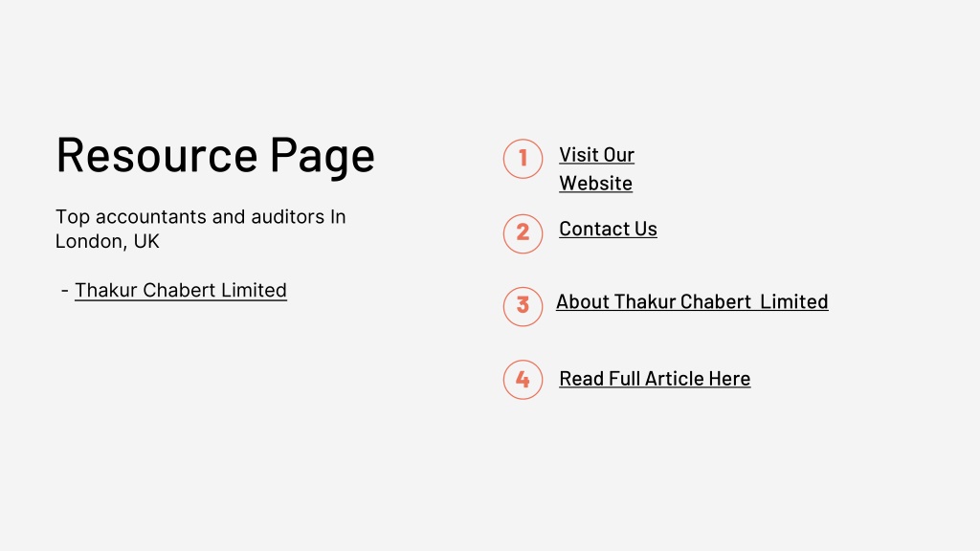Viewport: 980px width, 551px height.
Task: Click the word "Website" in the first link
Action: point(595,184)
